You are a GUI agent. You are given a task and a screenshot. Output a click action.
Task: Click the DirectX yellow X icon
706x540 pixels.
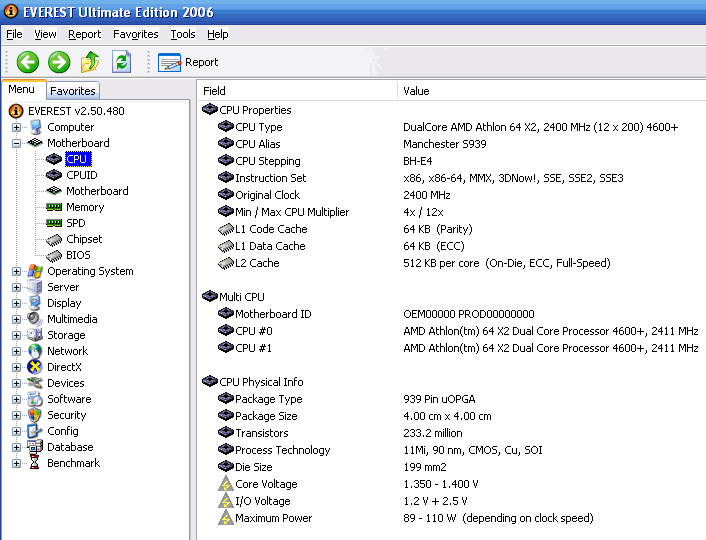coord(35,367)
